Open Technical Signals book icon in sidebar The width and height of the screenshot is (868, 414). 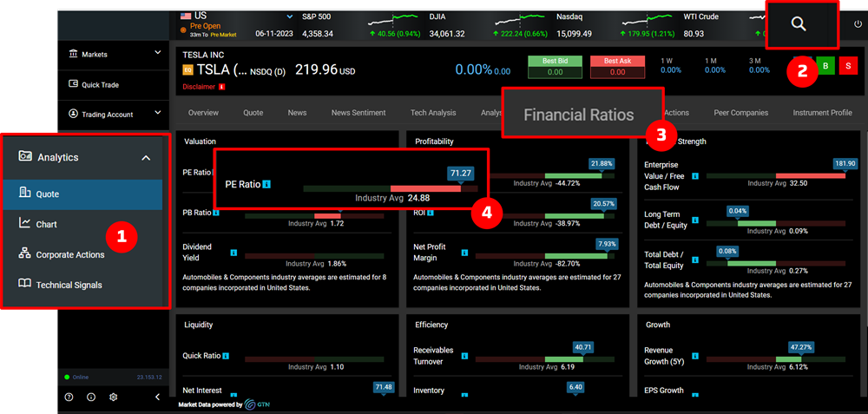(x=24, y=284)
